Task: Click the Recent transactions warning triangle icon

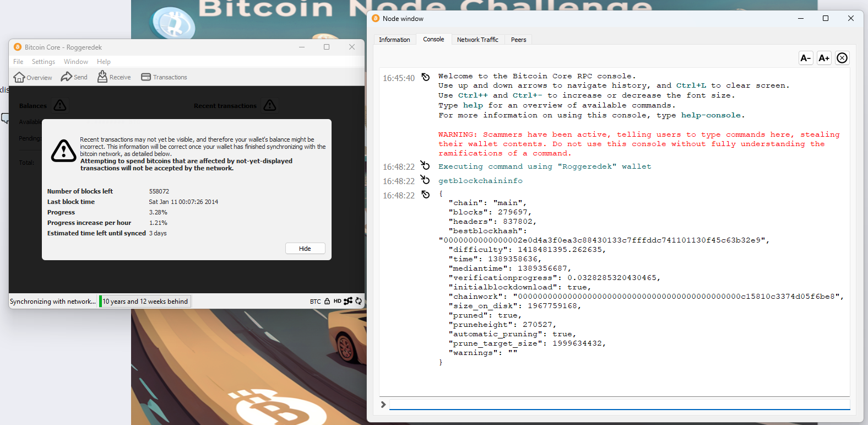Action: (270, 105)
